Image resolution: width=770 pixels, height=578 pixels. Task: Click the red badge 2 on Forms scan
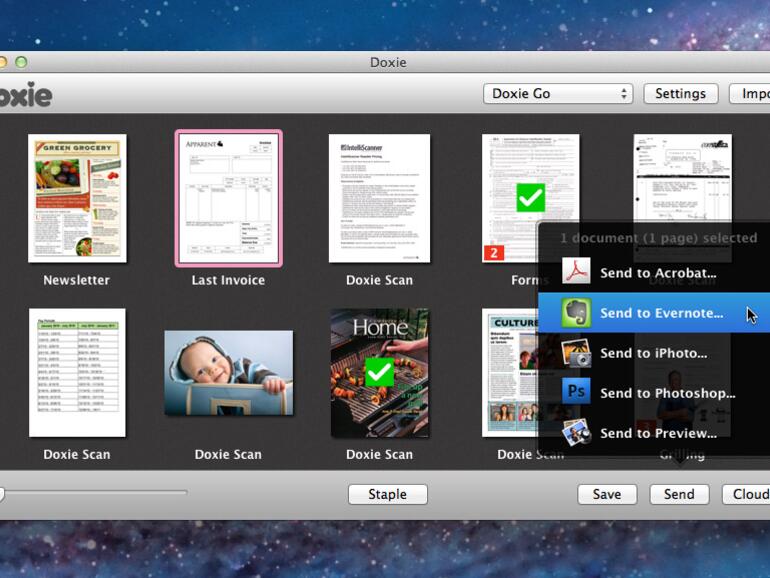(494, 253)
